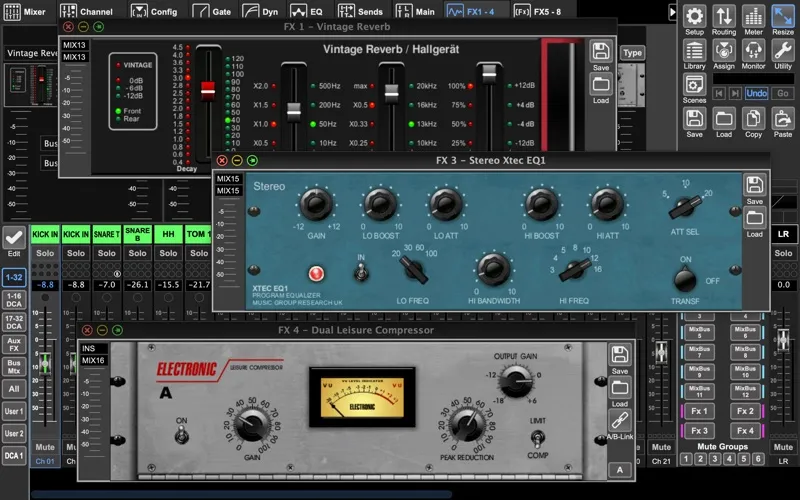Select the HH channel label

pos(168,234)
